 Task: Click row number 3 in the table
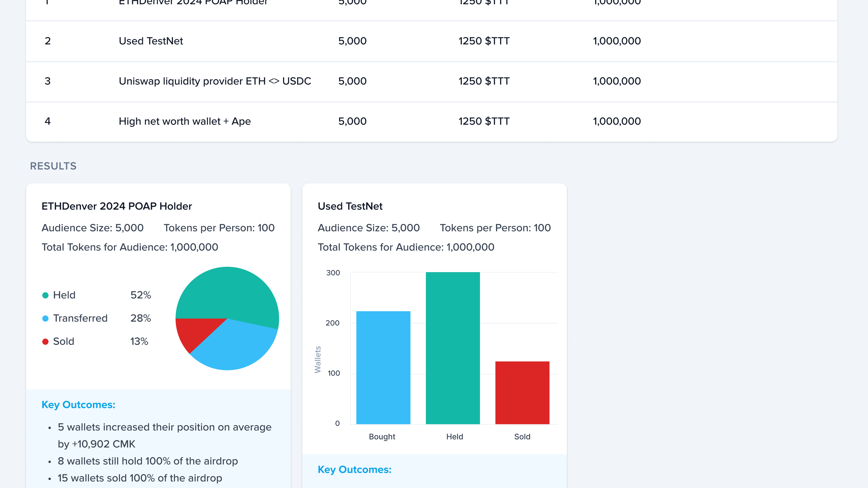[47, 81]
